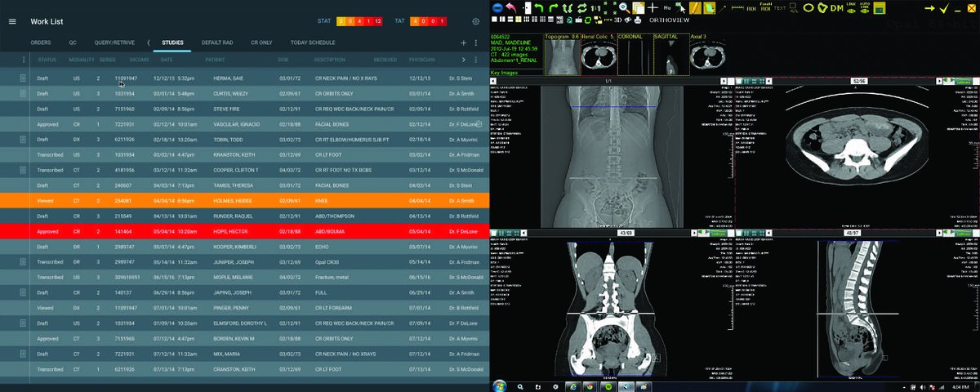
Task: Open column header kebab menu on left
Action: (x=24, y=60)
